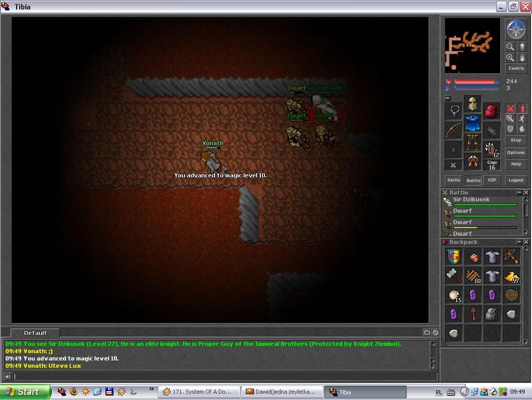Select the colorful shield in backpack
532x400 pixels.
pyautogui.click(x=454, y=257)
